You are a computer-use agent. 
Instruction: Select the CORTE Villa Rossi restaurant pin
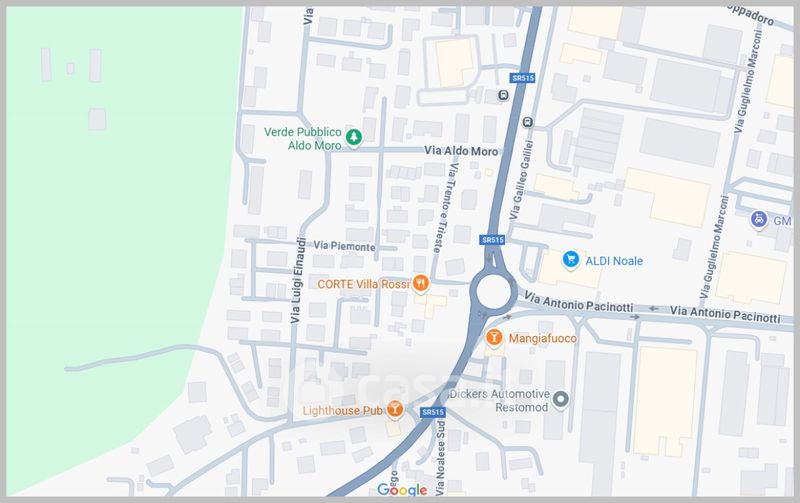tap(420, 283)
